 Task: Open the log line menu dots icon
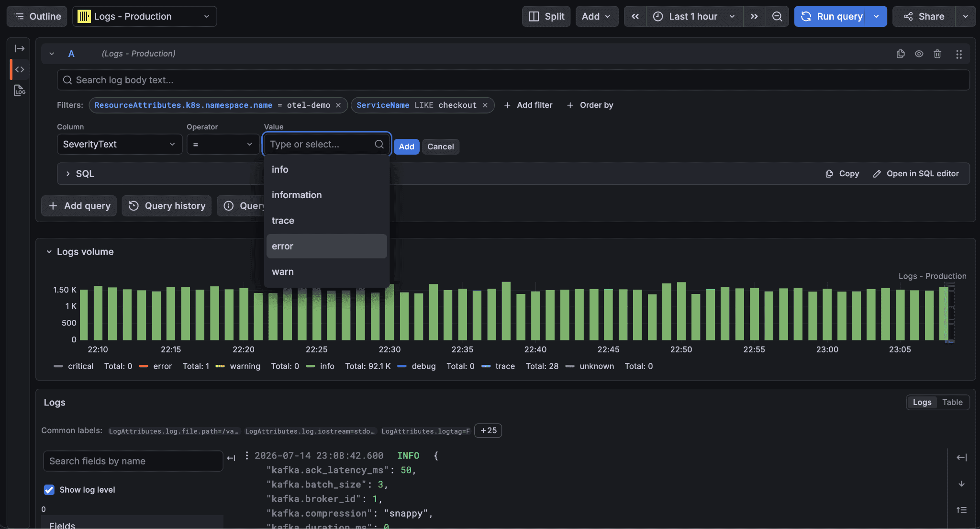246,455
